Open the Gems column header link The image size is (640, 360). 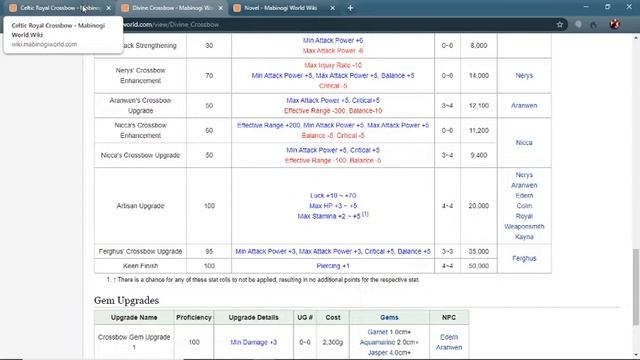click(389, 317)
